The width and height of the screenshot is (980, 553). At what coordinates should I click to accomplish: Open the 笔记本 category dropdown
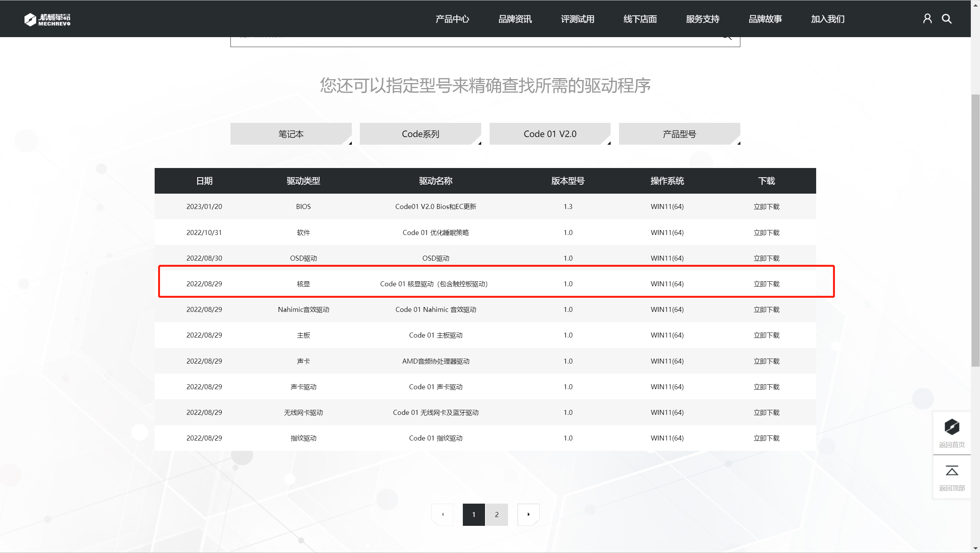click(x=291, y=134)
